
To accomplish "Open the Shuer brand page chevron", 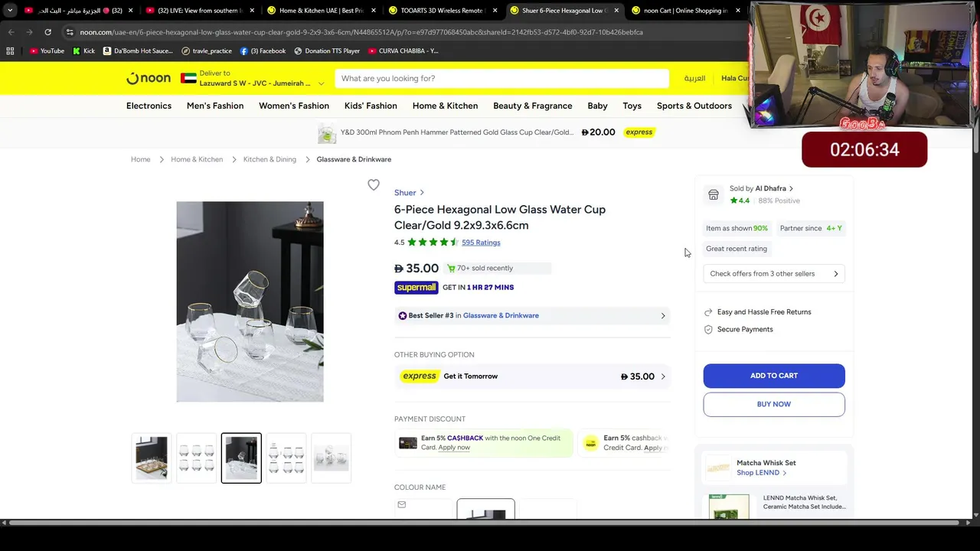I will click(422, 193).
